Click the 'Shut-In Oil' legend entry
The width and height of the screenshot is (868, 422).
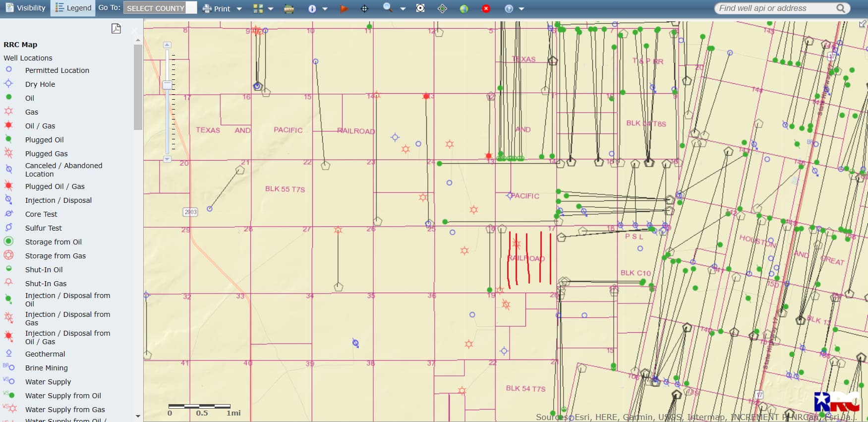[44, 270]
